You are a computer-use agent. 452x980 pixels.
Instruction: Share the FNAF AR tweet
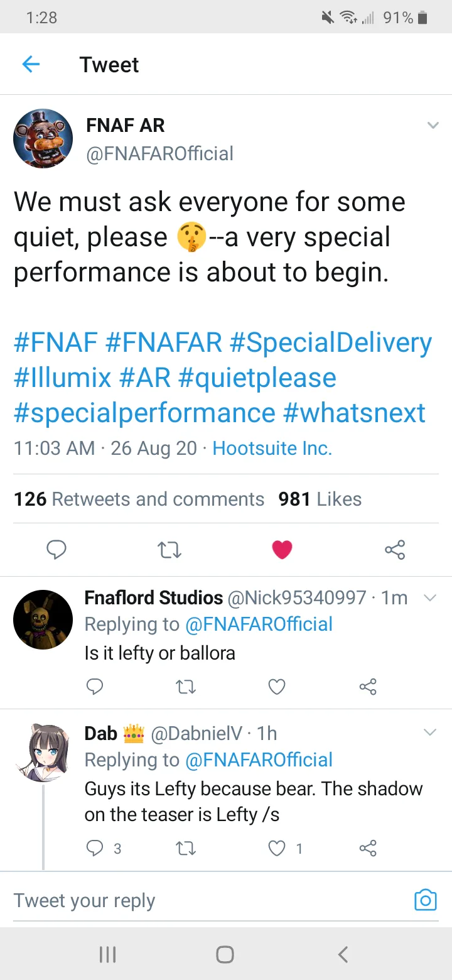point(395,550)
